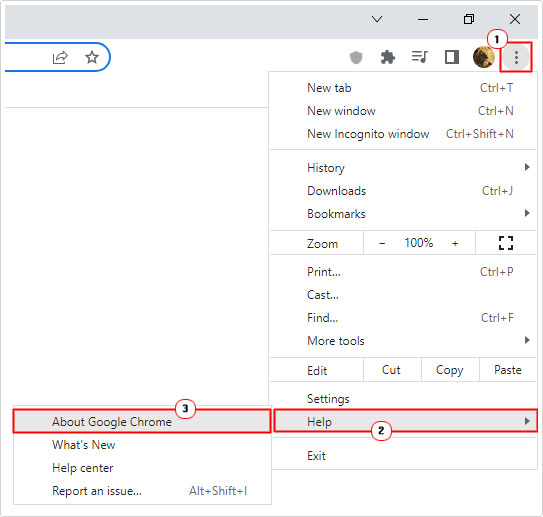Close the Chrome window
This screenshot has height=517, width=543.
[515, 19]
